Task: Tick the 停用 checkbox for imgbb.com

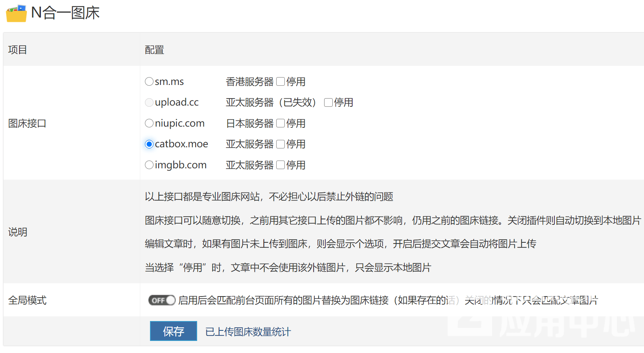Action: [x=281, y=165]
